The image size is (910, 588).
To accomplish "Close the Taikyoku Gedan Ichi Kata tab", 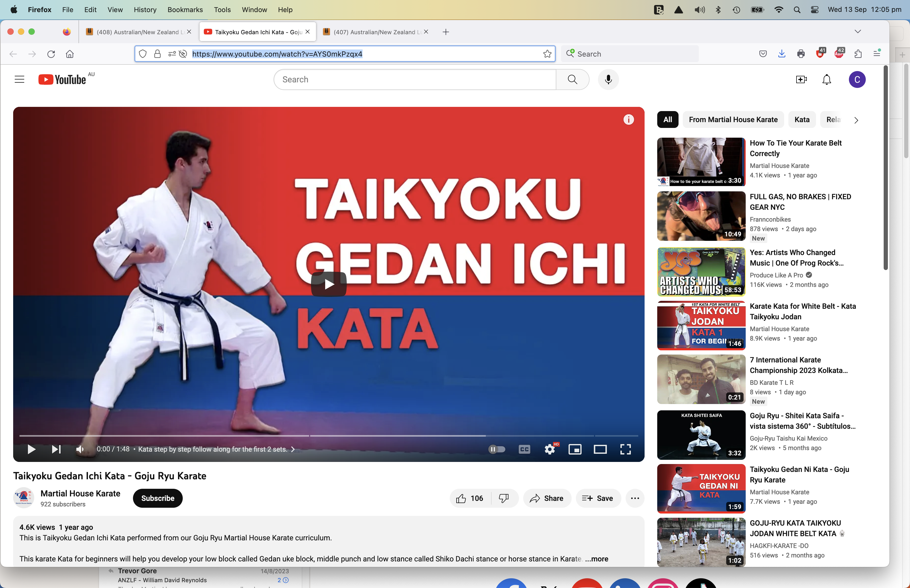I will 307,32.
